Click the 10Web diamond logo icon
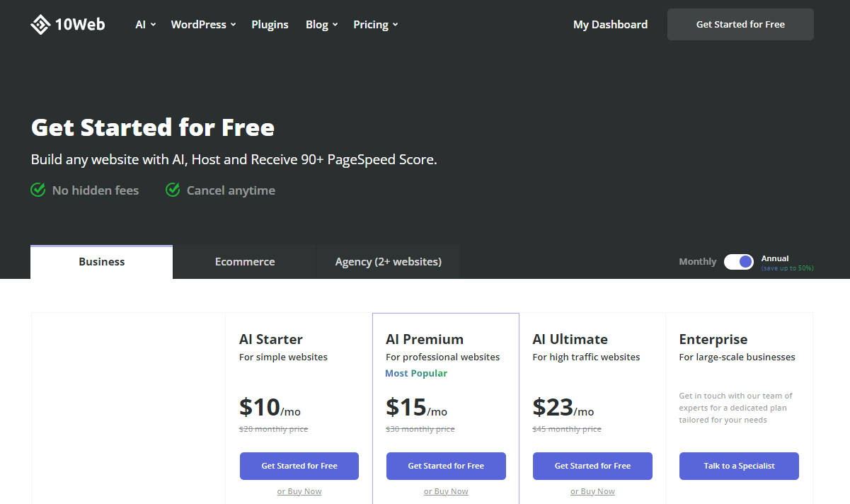Screen dimensions: 850x504 point(40,25)
